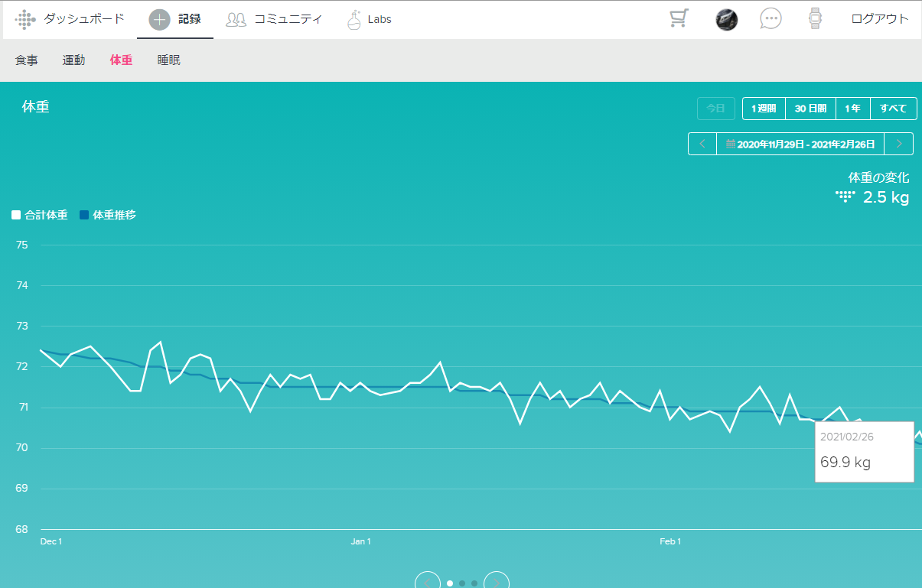Click the コミュニティ people icon
The image size is (922, 588).
point(236,20)
